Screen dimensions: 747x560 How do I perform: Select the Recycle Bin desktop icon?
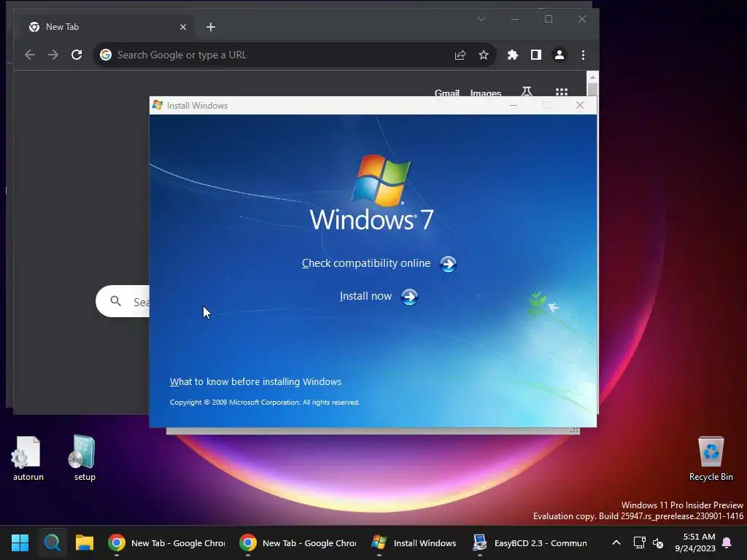[711, 459]
